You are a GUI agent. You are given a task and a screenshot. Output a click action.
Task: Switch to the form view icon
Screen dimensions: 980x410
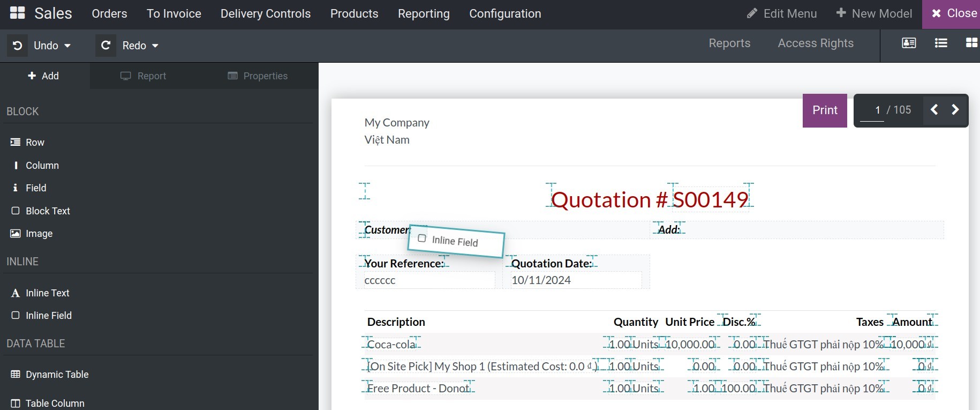[x=909, y=43]
